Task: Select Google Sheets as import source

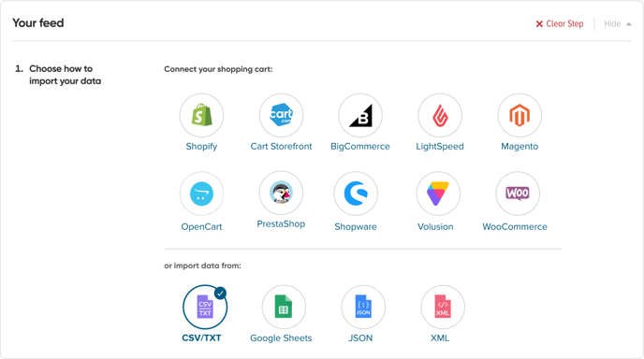Action: click(x=284, y=307)
